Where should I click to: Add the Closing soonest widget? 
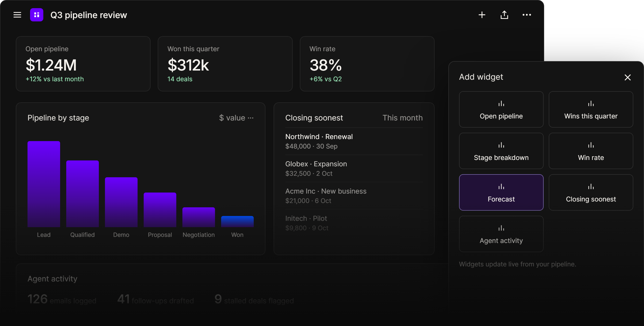[591, 192]
